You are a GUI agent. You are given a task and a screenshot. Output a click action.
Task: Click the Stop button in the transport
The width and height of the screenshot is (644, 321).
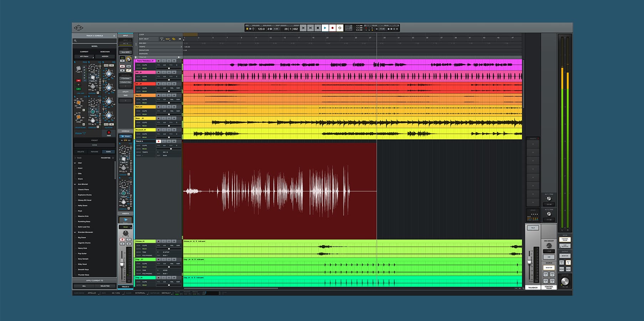point(318,28)
